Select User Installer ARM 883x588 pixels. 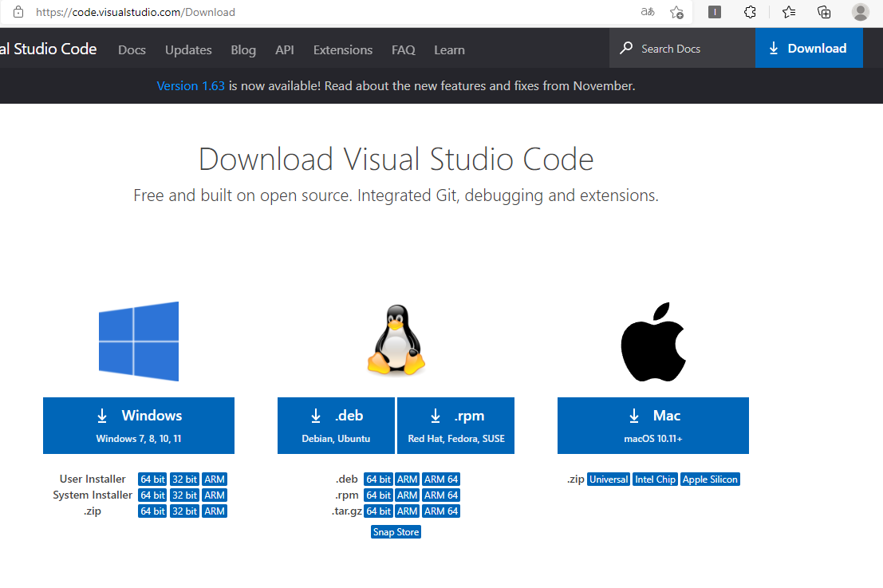pos(215,479)
